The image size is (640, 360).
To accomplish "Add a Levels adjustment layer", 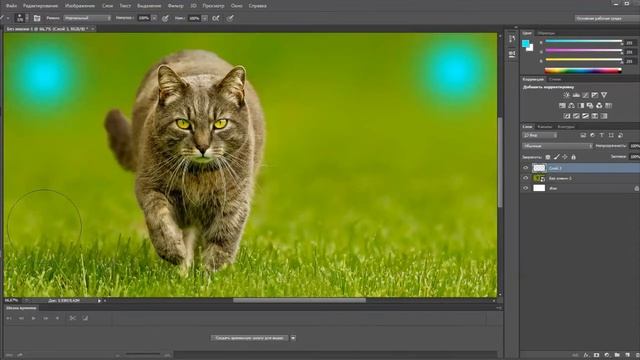I will click(576, 95).
